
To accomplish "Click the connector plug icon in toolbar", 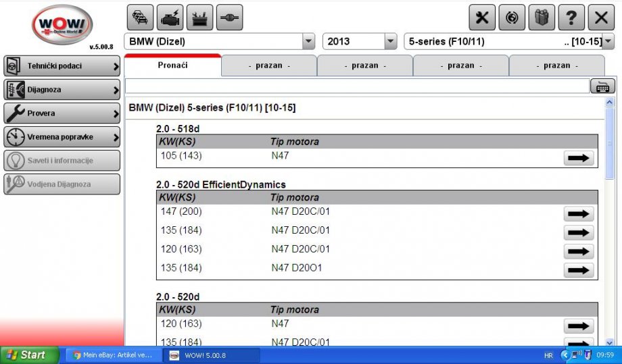I will 229,17.
